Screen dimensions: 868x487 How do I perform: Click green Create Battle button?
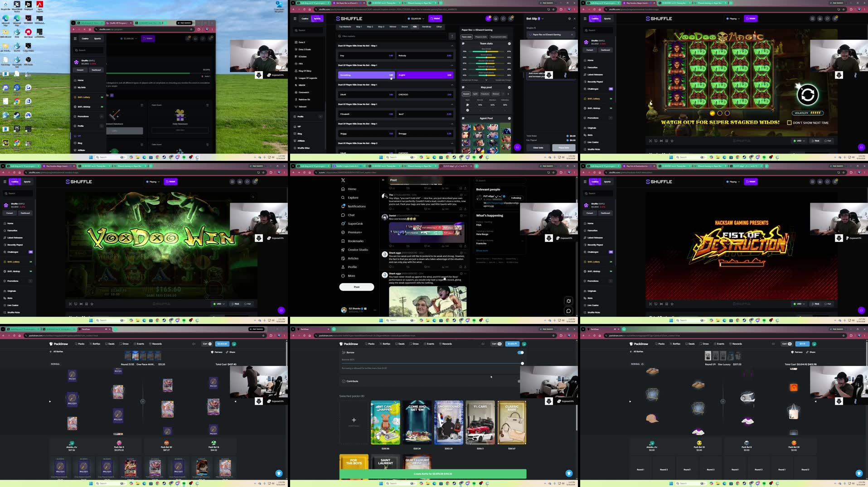(x=433, y=474)
